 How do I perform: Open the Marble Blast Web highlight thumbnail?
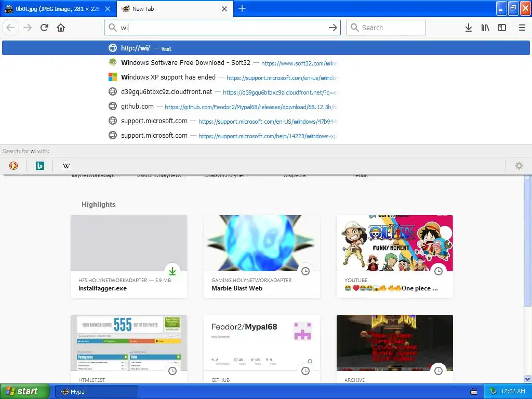pos(262,243)
